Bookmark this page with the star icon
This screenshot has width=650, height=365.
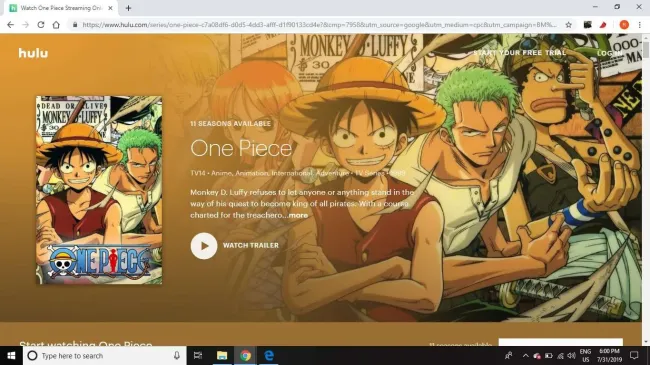click(x=569, y=25)
